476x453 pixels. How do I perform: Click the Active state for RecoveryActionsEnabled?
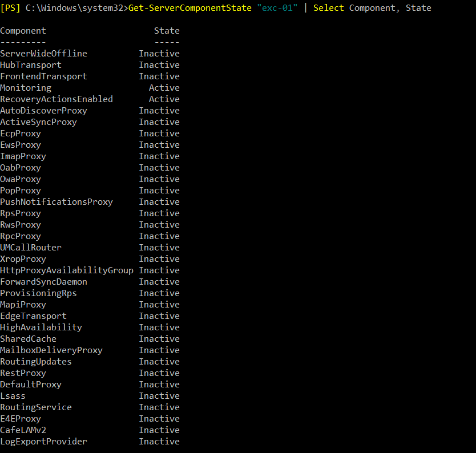pos(164,99)
